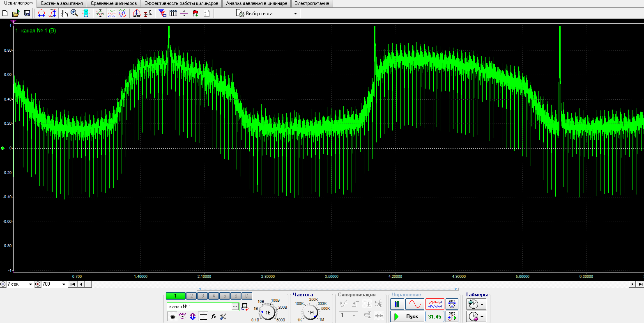Viewport: 644px width, 323px height.
Task: Click the red sine wave mode button
Action: pos(415,304)
